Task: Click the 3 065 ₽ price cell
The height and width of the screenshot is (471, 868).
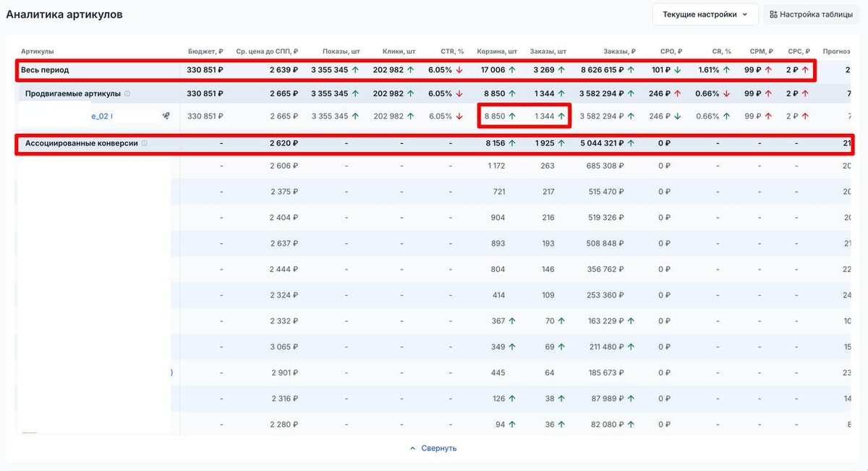Action: pyautogui.click(x=284, y=347)
